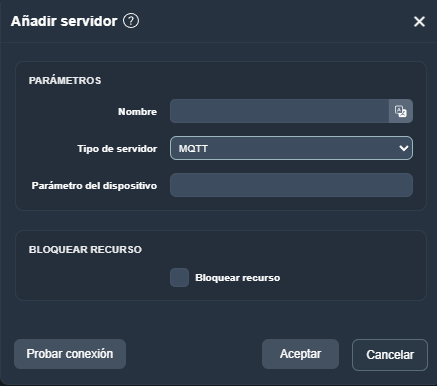Click the translate icon in the Nombre field

401,111
